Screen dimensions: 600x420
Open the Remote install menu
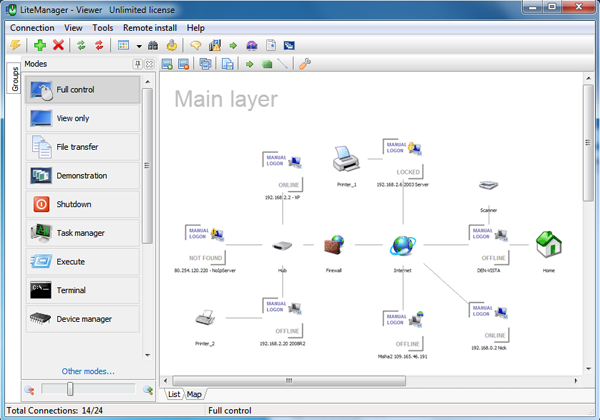[150, 28]
